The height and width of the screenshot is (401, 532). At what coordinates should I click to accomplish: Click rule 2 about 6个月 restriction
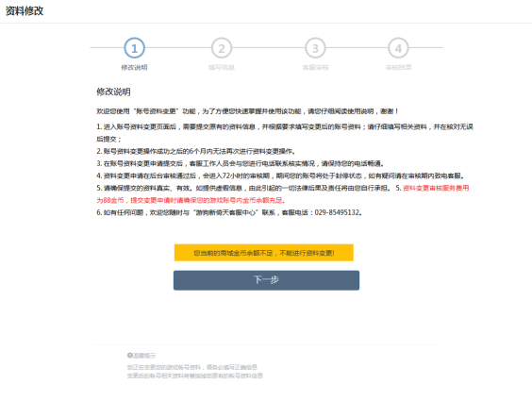(196, 151)
